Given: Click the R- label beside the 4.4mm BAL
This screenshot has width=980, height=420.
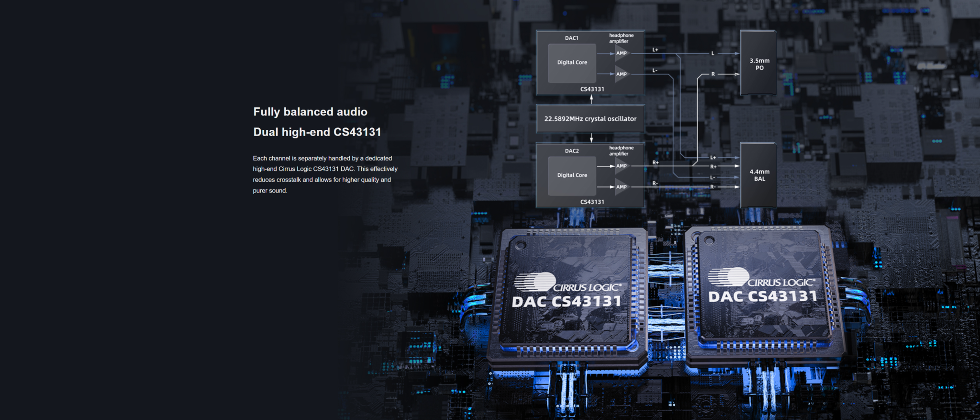Looking at the screenshot, I should coord(713,187).
